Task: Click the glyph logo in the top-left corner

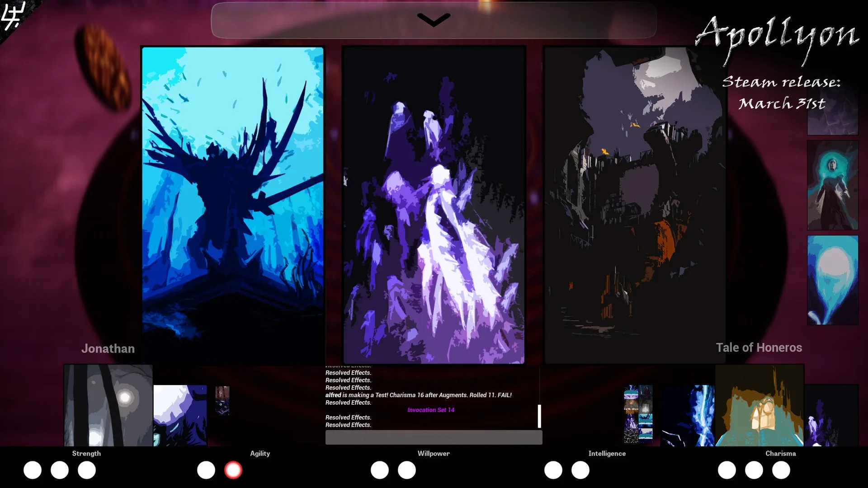Action: tap(12, 16)
